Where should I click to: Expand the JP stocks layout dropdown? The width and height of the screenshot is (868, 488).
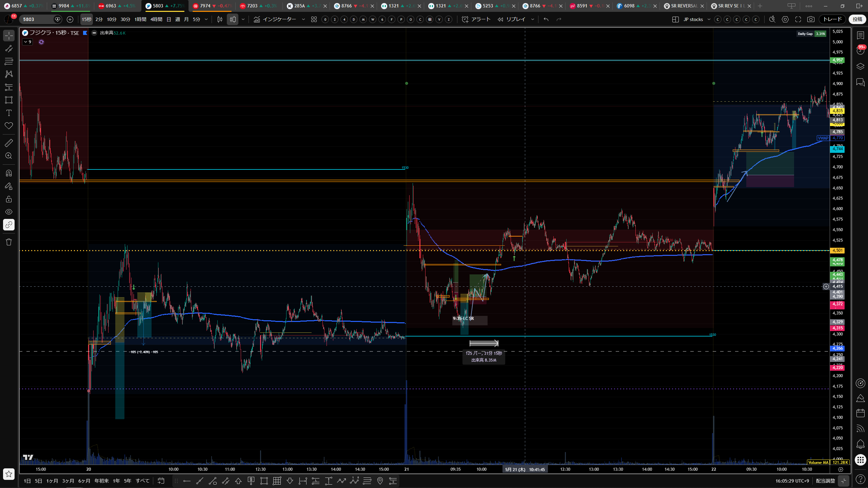tap(709, 19)
